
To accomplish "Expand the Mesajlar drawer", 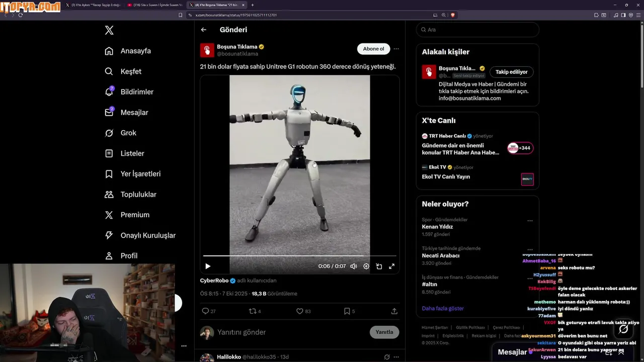I will 621,352.
